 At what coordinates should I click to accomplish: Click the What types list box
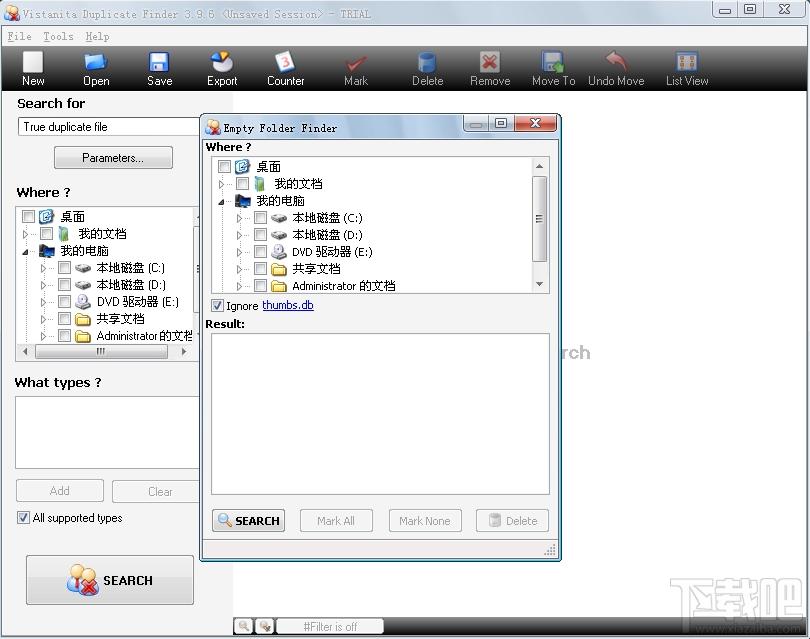tap(107, 433)
